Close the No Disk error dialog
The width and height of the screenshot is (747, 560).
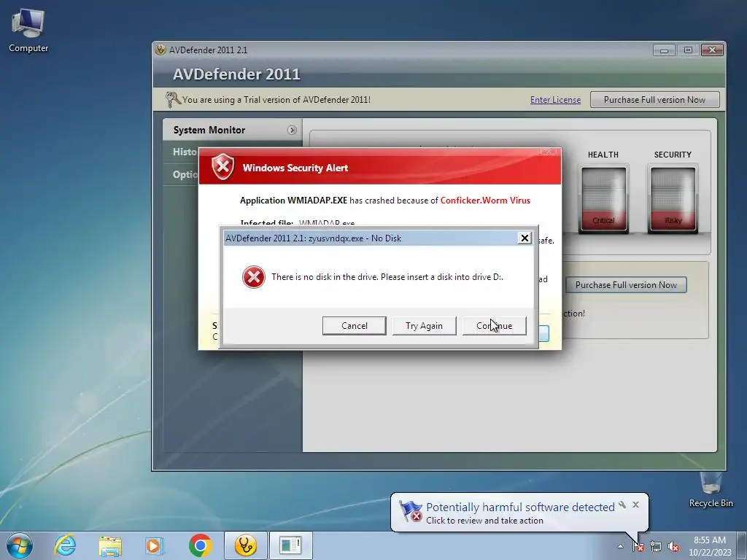click(525, 238)
